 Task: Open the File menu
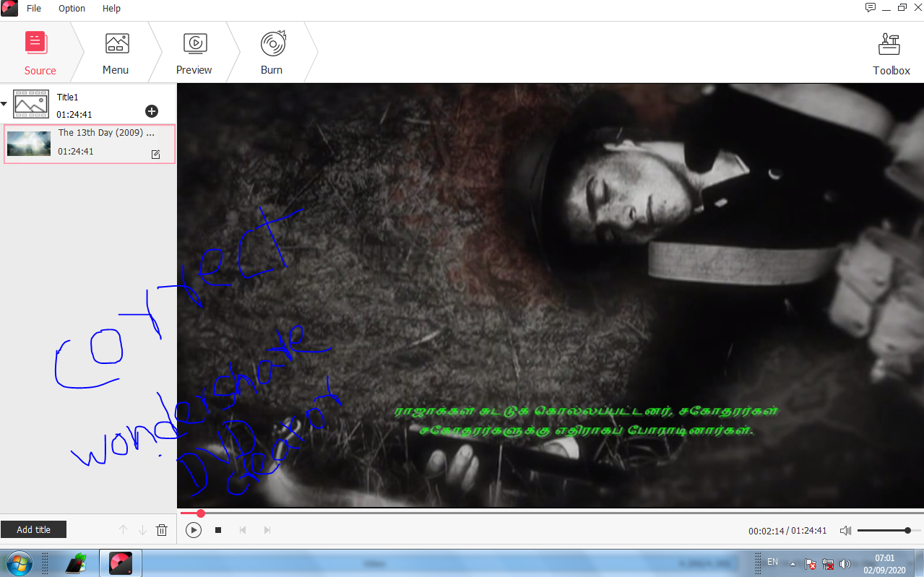pos(34,9)
